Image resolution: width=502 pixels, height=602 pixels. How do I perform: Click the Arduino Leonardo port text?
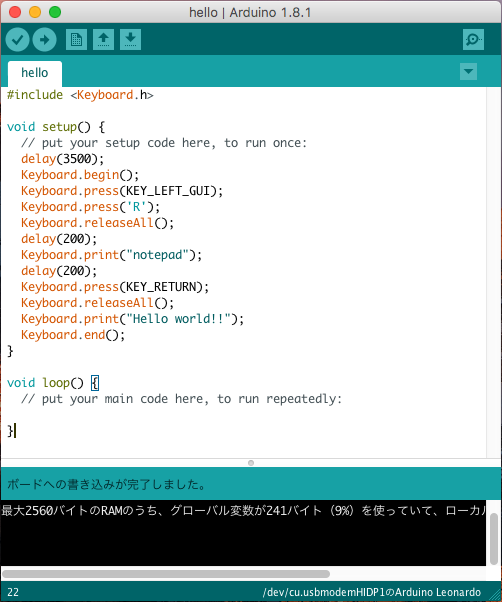(372, 592)
